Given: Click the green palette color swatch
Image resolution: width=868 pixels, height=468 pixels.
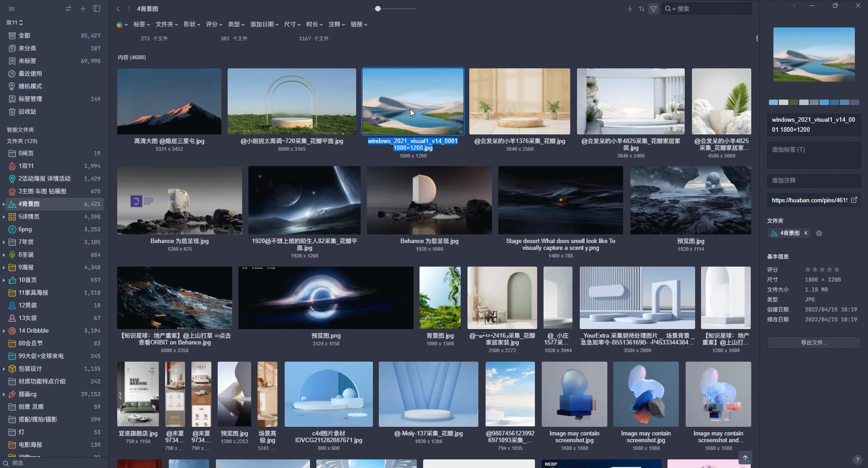Looking at the screenshot, I should pyautogui.click(x=793, y=102).
